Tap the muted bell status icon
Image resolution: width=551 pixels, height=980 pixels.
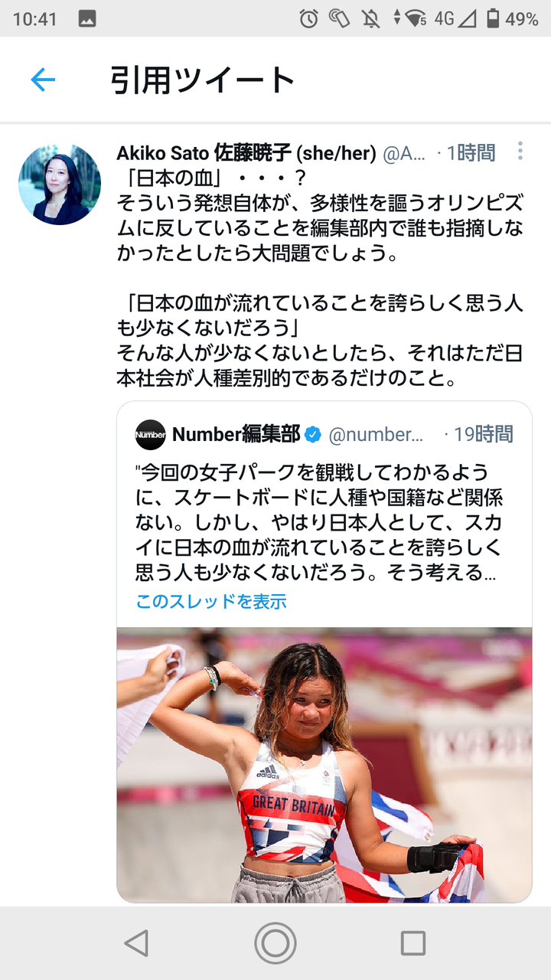[372, 19]
